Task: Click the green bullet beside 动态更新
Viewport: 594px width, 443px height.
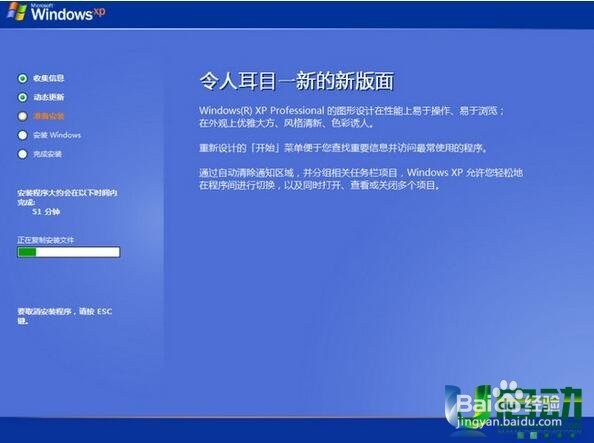Action: [x=22, y=97]
